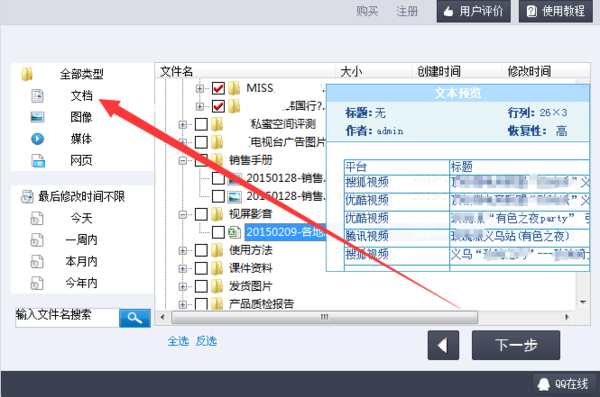Click the 反选 link
This screenshot has width=600, height=397.
206,341
